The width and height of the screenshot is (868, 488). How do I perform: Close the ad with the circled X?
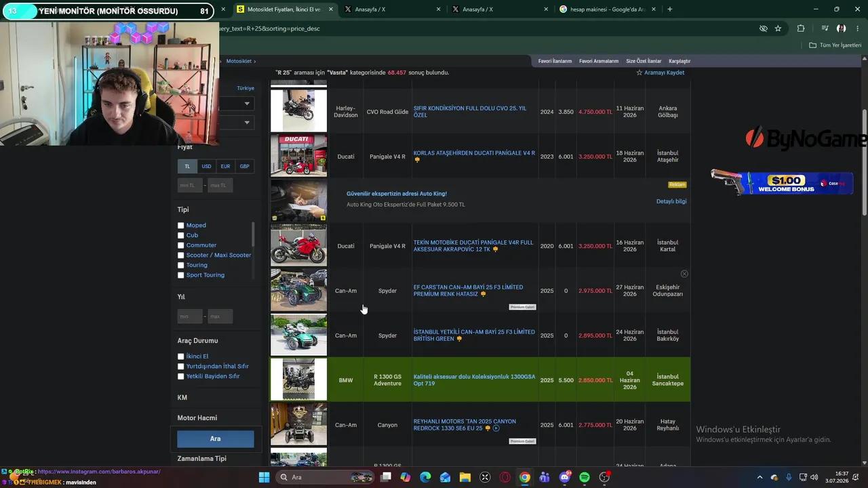click(684, 274)
